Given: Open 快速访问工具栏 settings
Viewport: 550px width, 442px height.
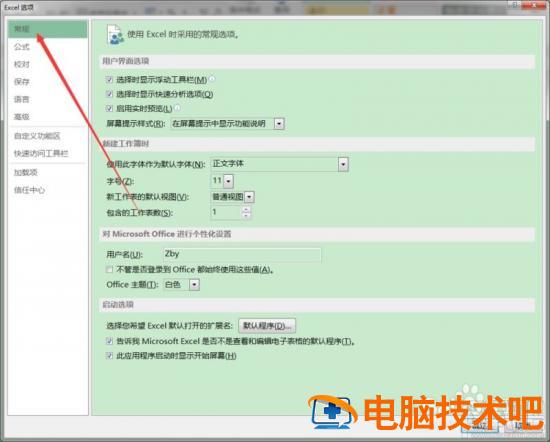Looking at the screenshot, I should [x=47, y=153].
